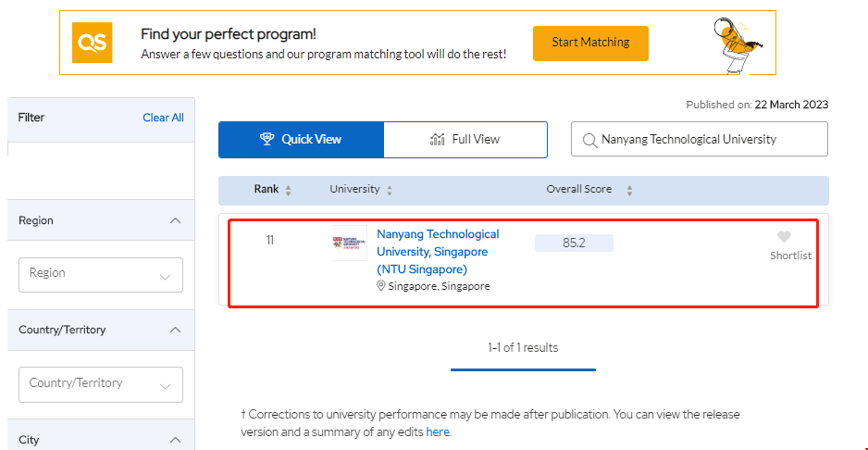Click the magnifier search icon

click(x=590, y=140)
